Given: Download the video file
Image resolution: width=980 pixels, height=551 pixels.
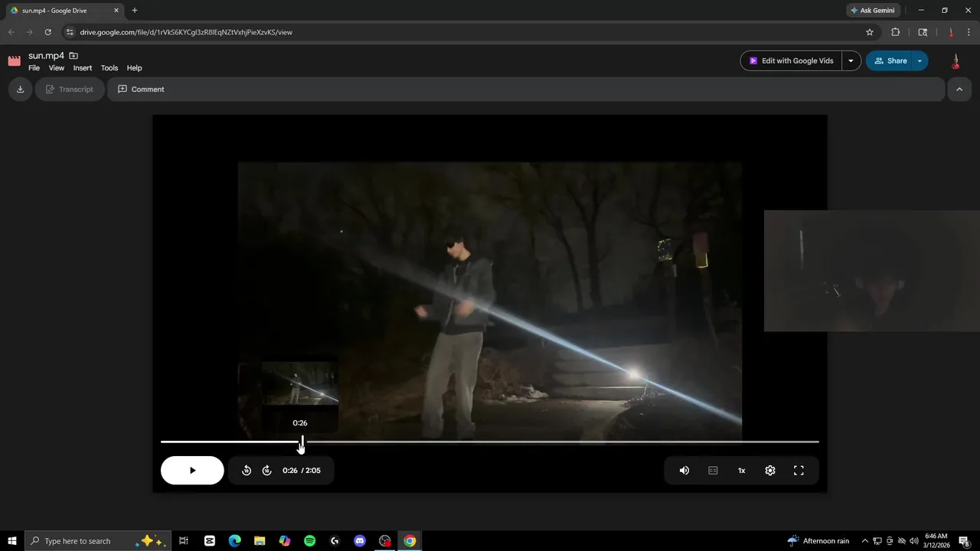Looking at the screenshot, I should coord(20,90).
